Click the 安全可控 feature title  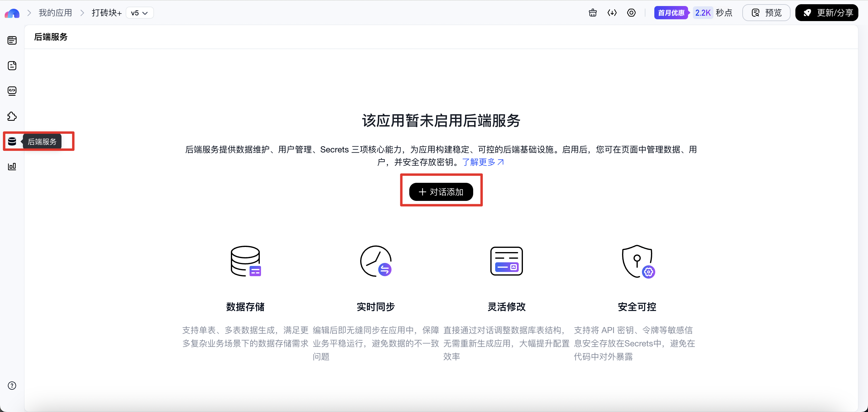tap(637, 307)
